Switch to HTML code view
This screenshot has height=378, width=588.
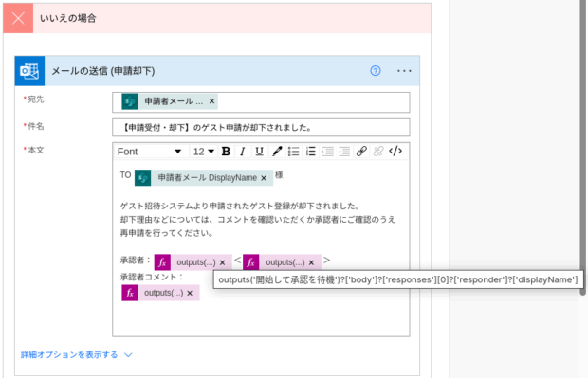[x=395, y=151]
